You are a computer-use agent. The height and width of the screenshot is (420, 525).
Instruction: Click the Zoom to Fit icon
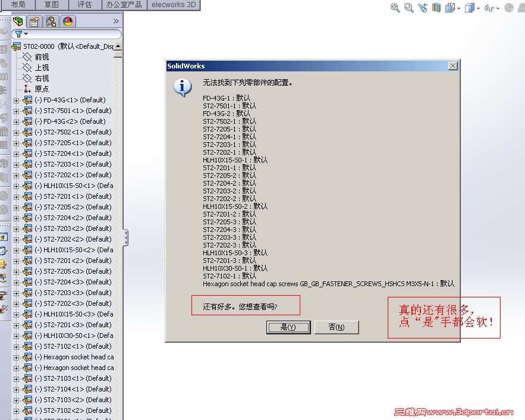(x=395, y=7)
